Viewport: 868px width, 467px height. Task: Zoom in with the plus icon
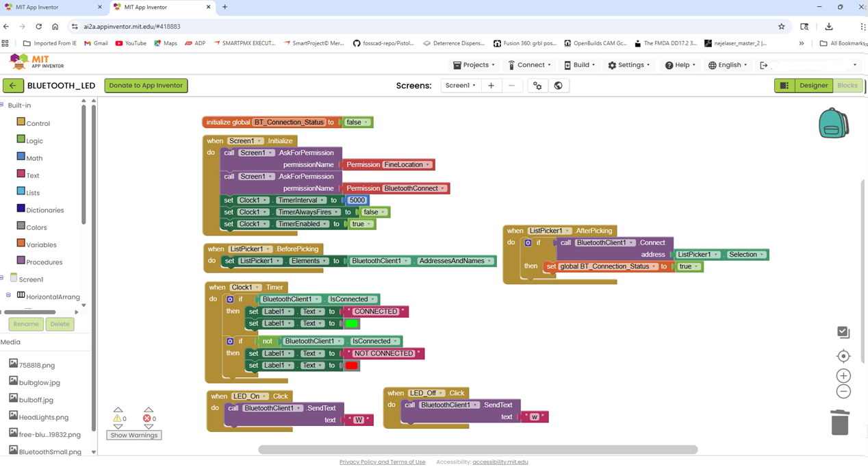click(843, 376)
